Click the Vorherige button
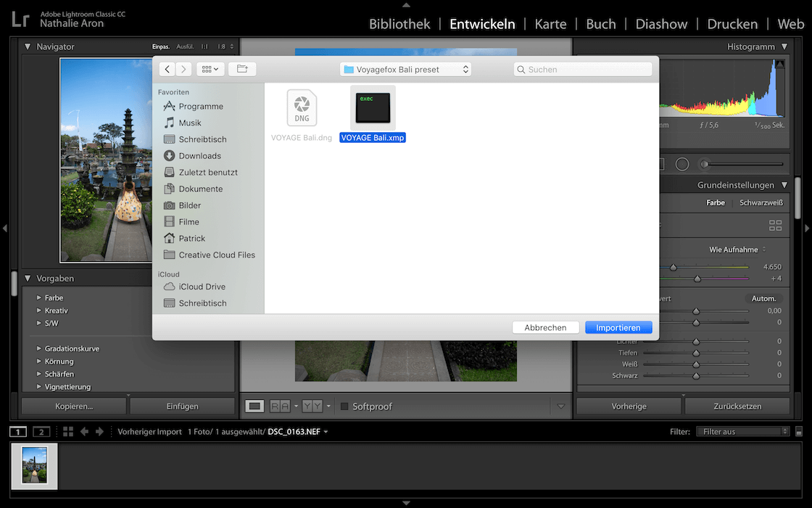 629,406
